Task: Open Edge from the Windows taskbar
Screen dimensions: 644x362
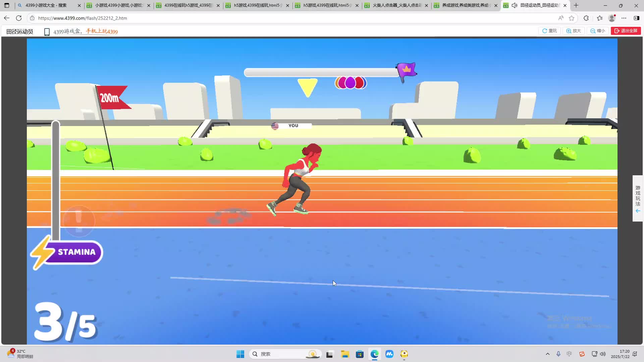Action: click(374, 354)
